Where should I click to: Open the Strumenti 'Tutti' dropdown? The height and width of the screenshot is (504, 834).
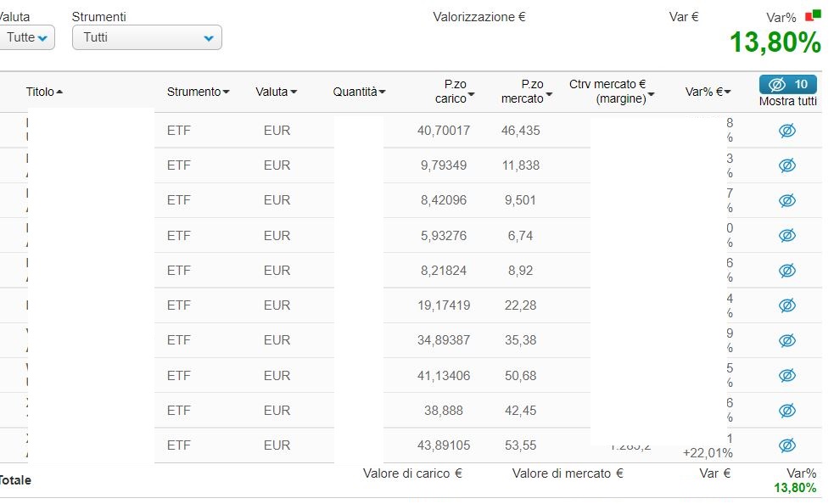[147, 37]
